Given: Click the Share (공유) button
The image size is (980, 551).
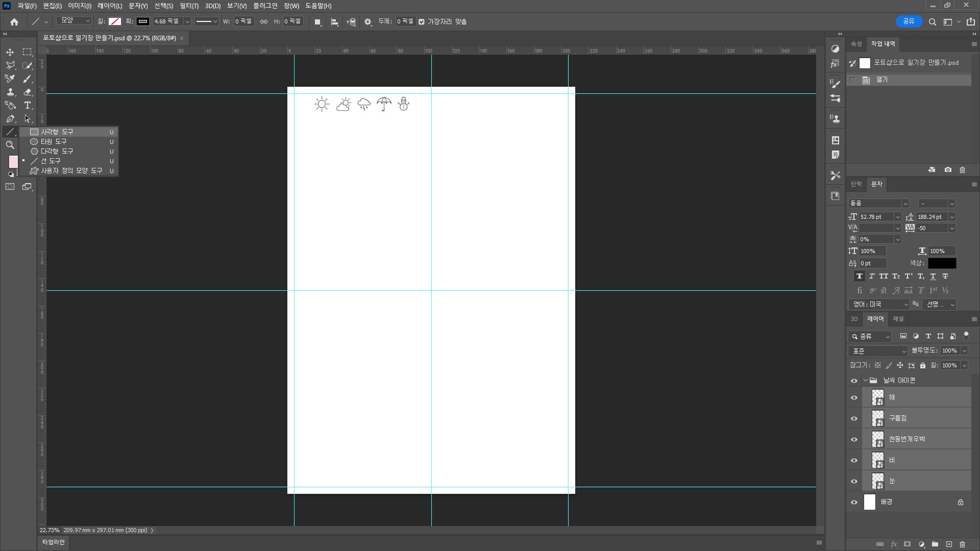Looking at the screenshot, I should pyautogui.click(x=909, y=21).
